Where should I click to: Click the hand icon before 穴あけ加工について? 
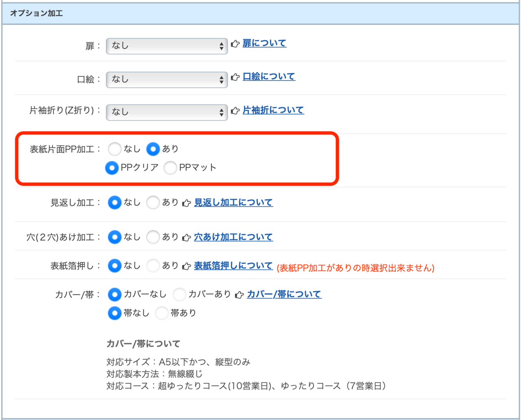tap(186, 238)
